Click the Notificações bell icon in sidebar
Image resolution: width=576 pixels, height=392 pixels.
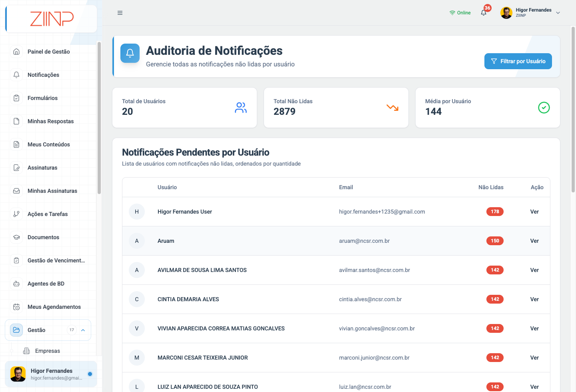click(16, 75)
